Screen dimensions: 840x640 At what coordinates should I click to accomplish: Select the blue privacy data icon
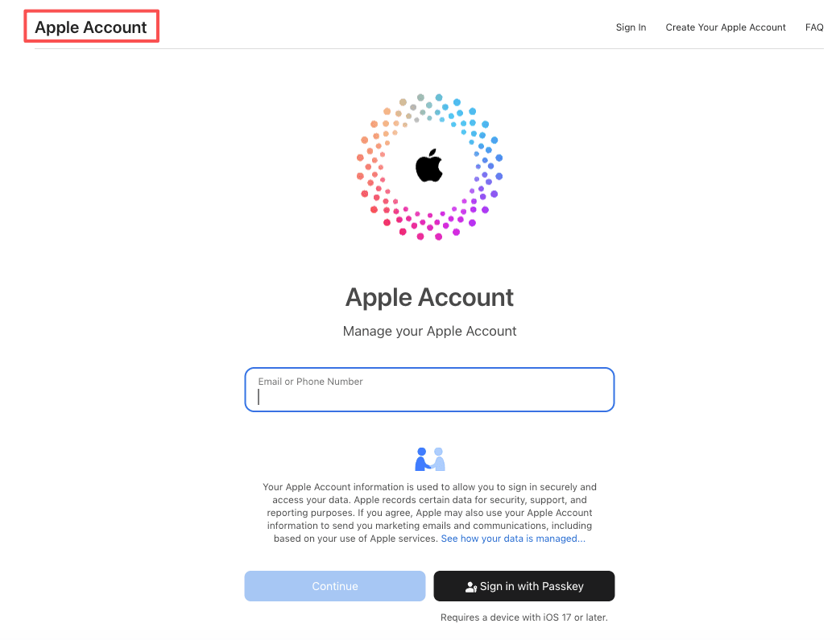pos(429,459)
